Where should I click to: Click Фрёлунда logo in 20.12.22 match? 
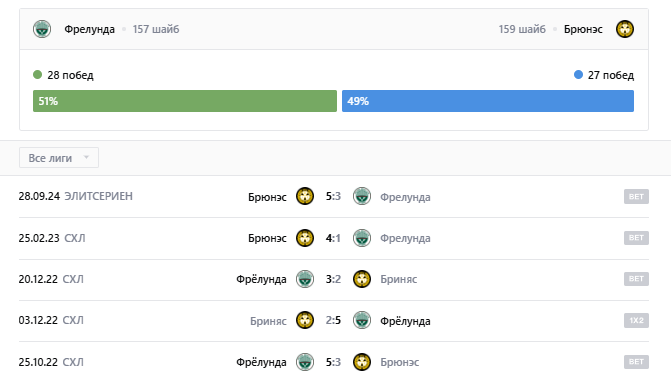[x=305, y=279]
